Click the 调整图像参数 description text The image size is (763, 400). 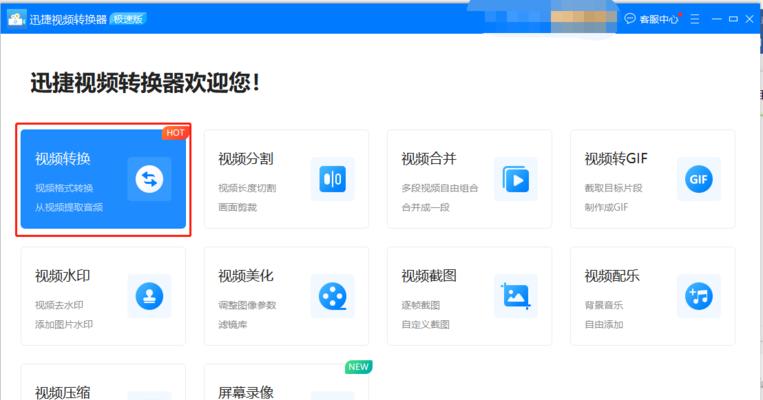point(247,305)
